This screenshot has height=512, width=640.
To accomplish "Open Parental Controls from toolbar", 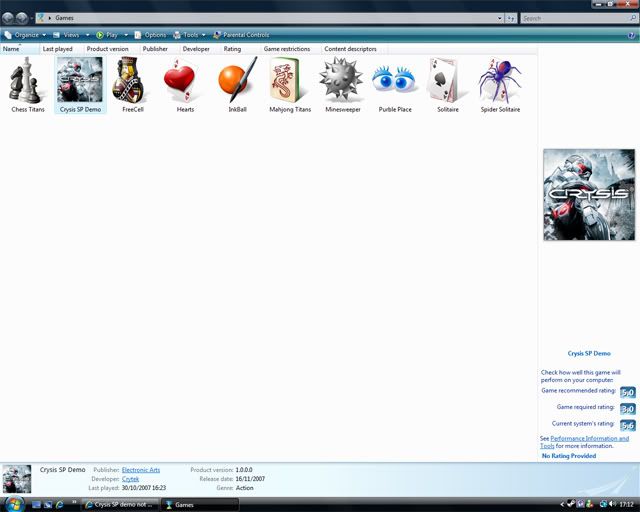I will coord(241,35).
